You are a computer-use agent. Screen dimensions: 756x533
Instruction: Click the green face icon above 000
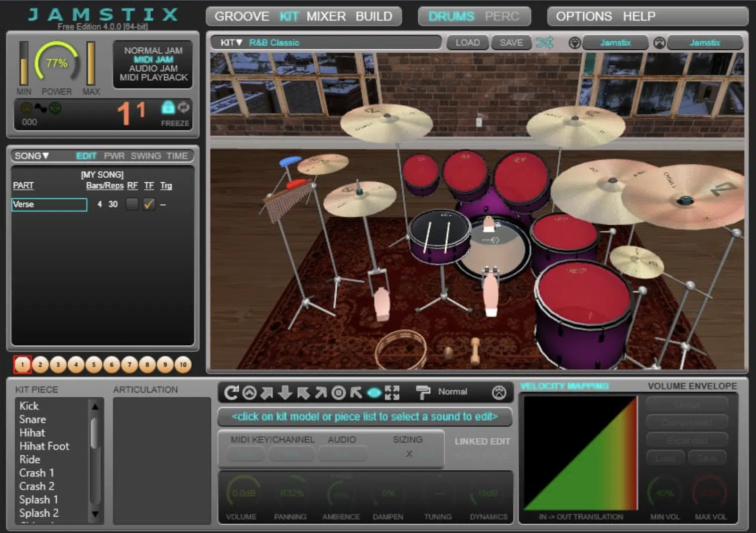[55, 107]
